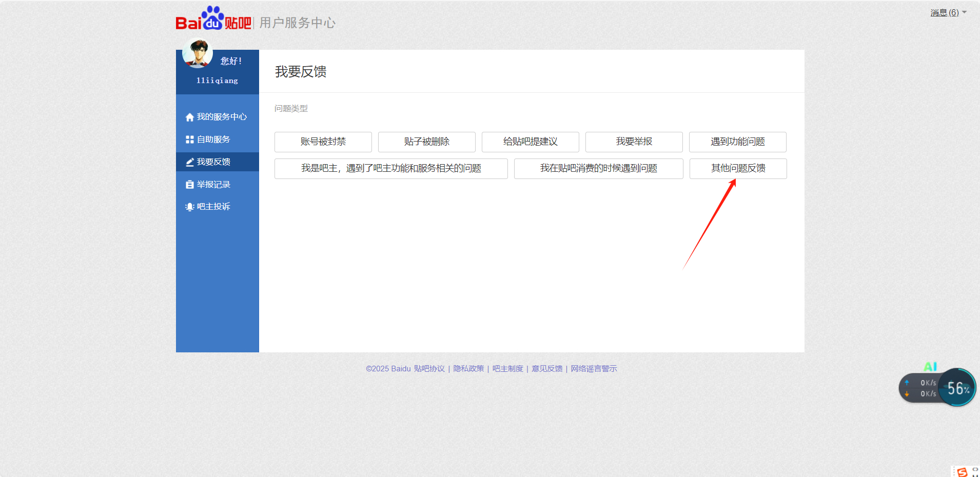980x477 pixels.
Task: Click the clipboard icon for 举报记录
Action: (x=189, y=185)
